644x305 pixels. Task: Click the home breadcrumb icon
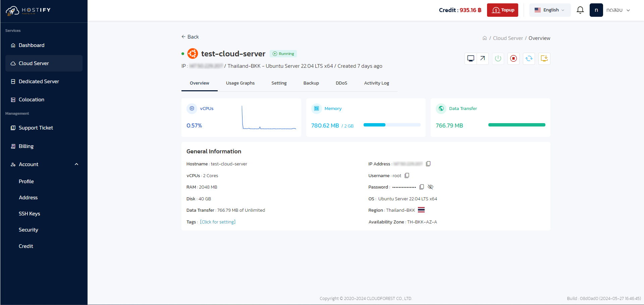coord(485,38)
